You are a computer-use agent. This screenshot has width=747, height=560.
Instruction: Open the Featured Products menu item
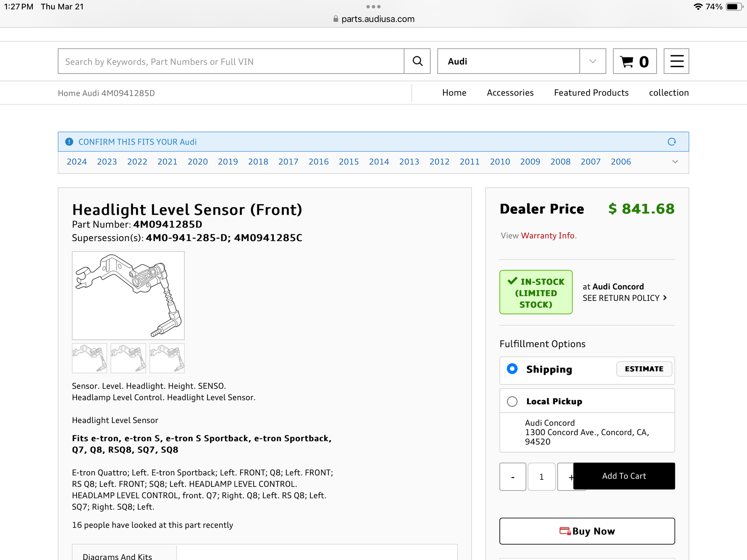tap(591, 93)
